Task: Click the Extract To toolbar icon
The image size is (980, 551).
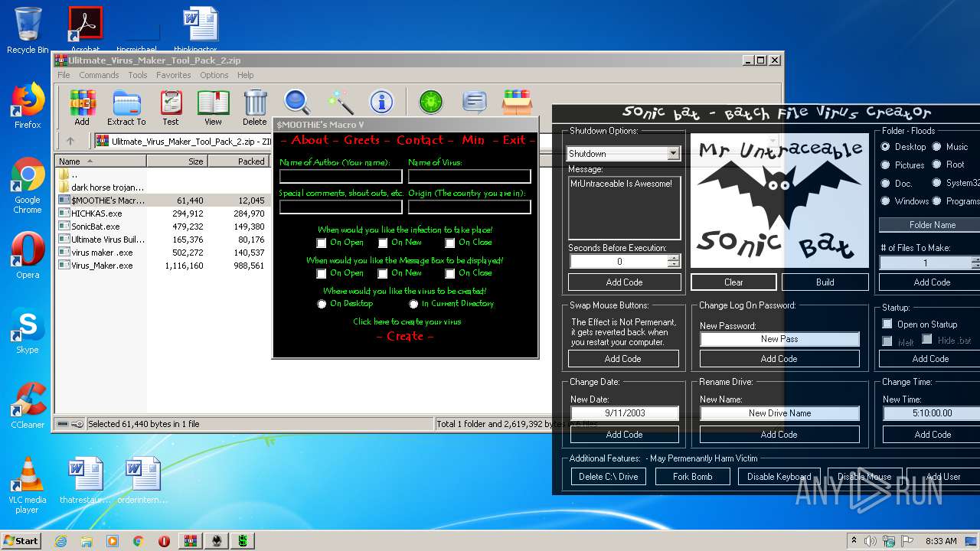Action: [x=126, y=107]
